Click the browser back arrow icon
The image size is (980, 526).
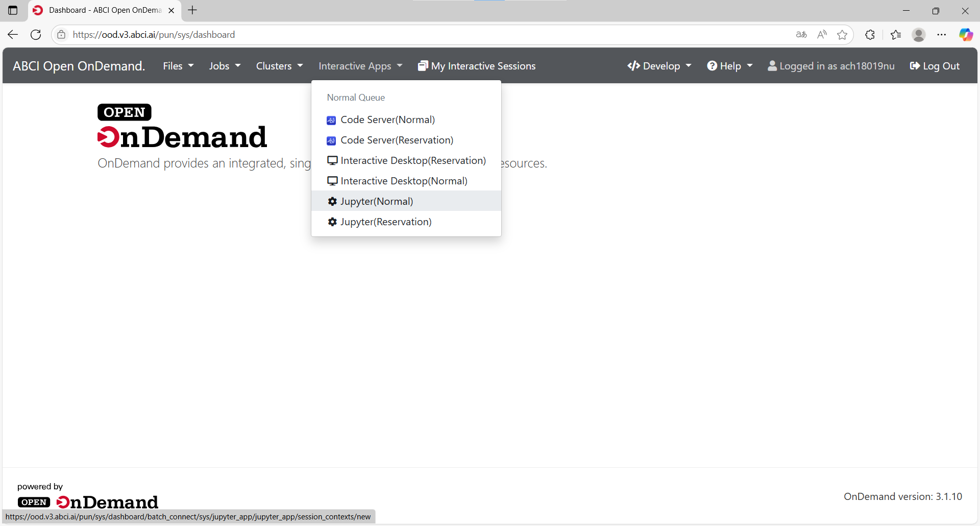pyautogui.click(x=13, y=35)
